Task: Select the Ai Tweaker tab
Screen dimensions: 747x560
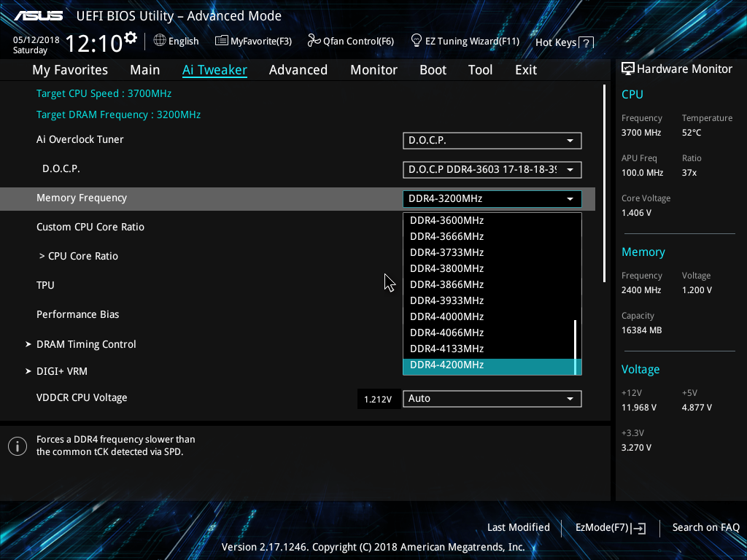Action: pos(214,70)
